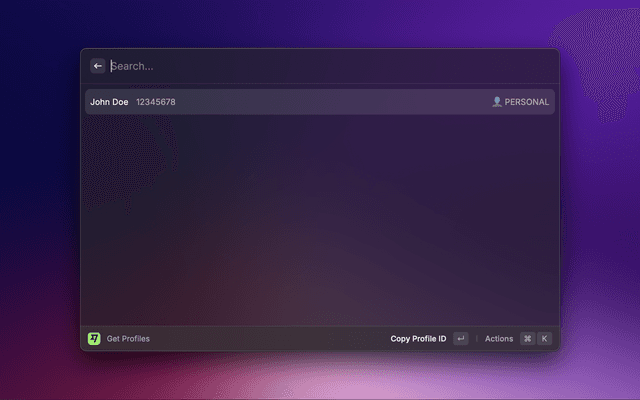
Task: Open the Actions menu
Action: coord(499,339)
